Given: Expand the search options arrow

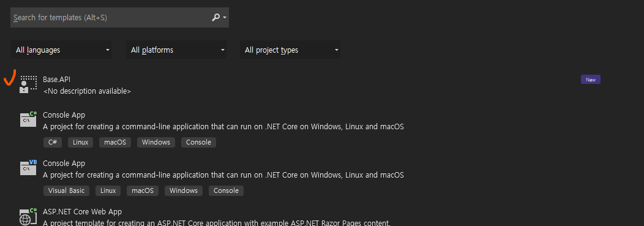Looking at the screenshot, I should coord(225,18).
